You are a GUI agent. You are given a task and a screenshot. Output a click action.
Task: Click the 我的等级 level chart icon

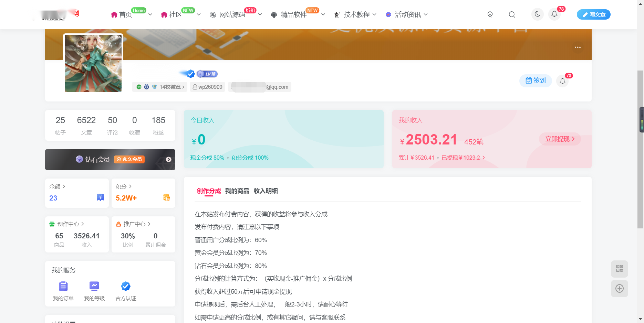coord(94,286)
